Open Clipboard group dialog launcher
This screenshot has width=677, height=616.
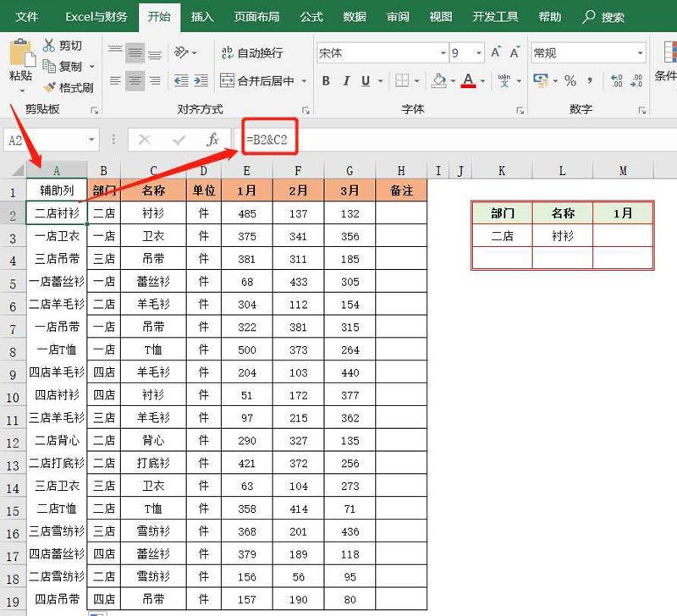[x=95, y=111]
